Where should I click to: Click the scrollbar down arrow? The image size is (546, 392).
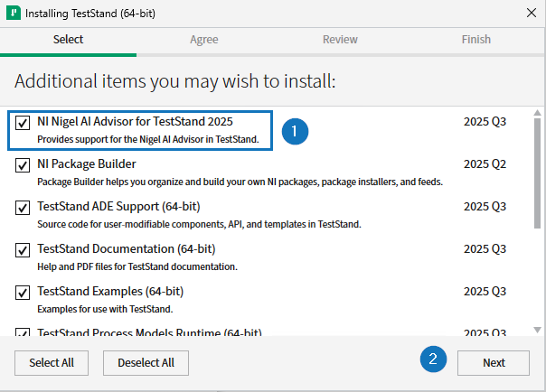tap(537, 330)
